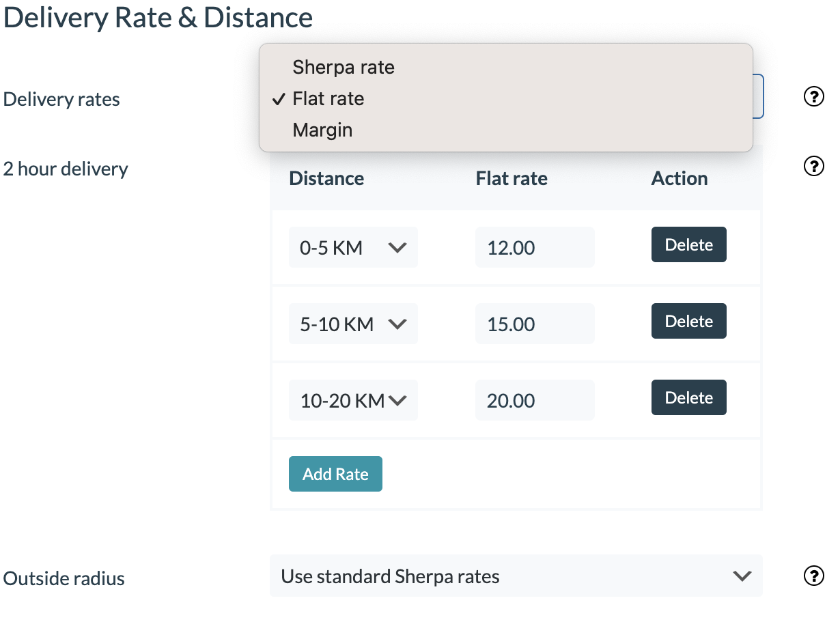Screen dimensions: 840x635
Task: Show help for the Outside radius setting
Action: pos(813,576)
